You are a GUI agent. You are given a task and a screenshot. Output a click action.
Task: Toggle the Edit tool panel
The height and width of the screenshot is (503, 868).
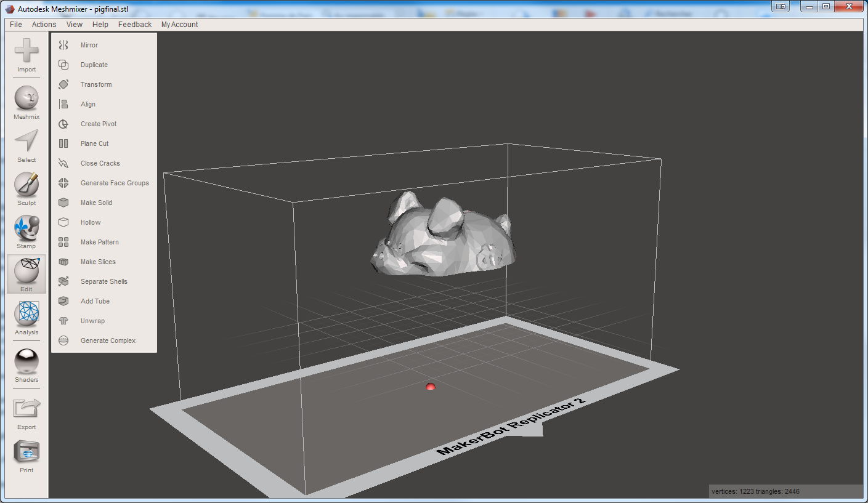[x=26, y=274]
